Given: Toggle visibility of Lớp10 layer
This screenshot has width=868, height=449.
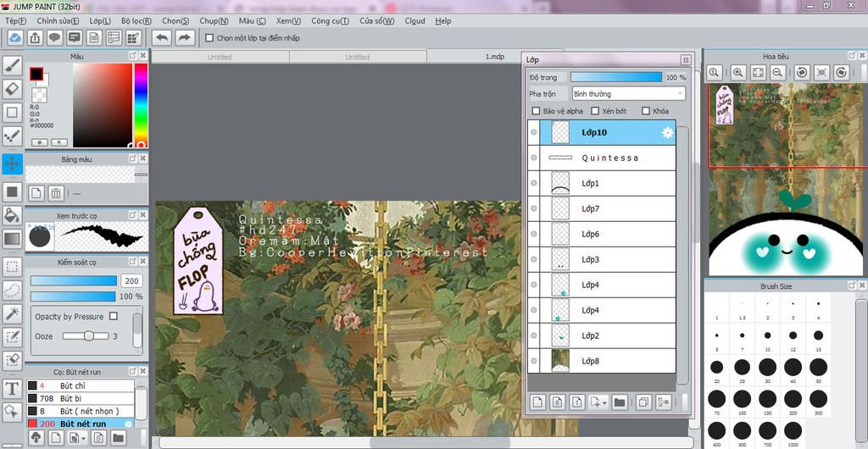Looking at the screenshot, I should (534, 133).
